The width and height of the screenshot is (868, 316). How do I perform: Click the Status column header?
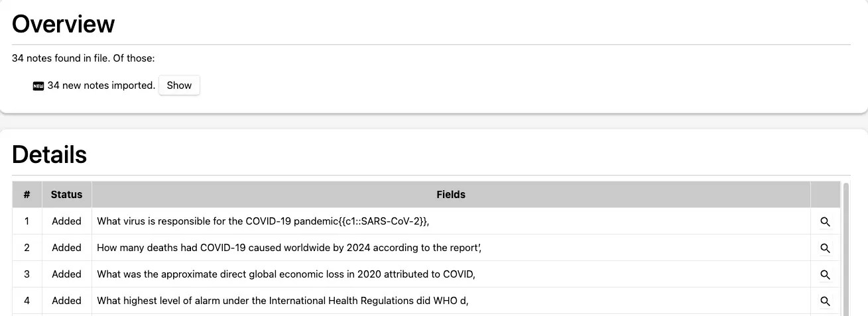(67, 195)
